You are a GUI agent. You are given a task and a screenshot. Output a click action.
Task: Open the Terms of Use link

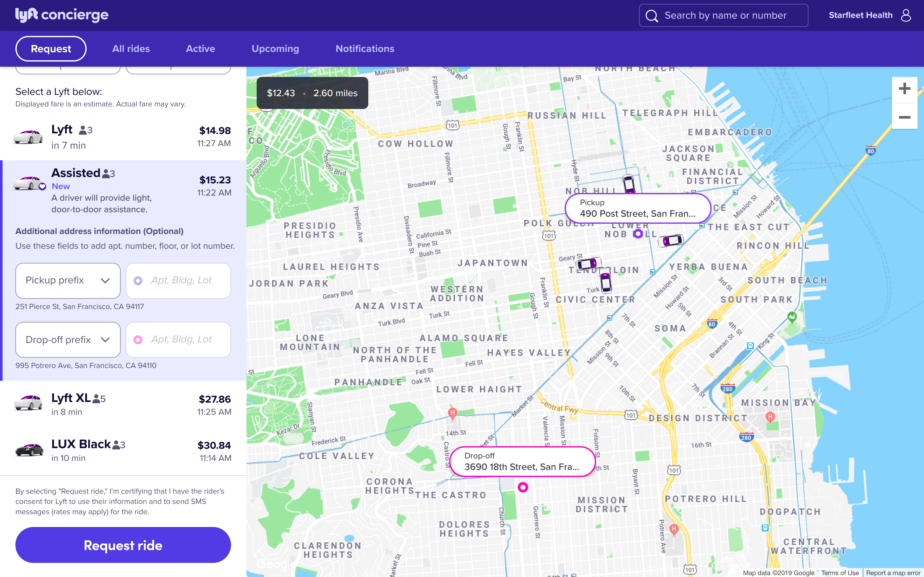tap(840, 573)
